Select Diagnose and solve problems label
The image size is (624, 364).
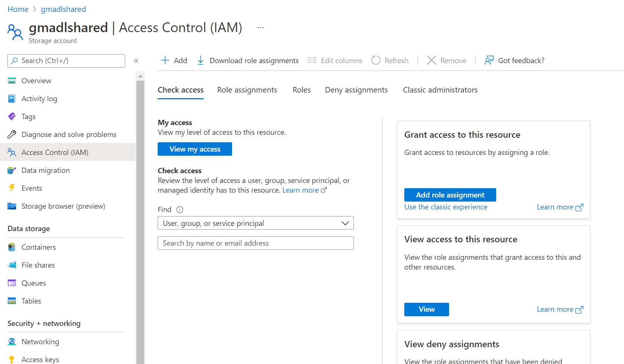[69, 134]
